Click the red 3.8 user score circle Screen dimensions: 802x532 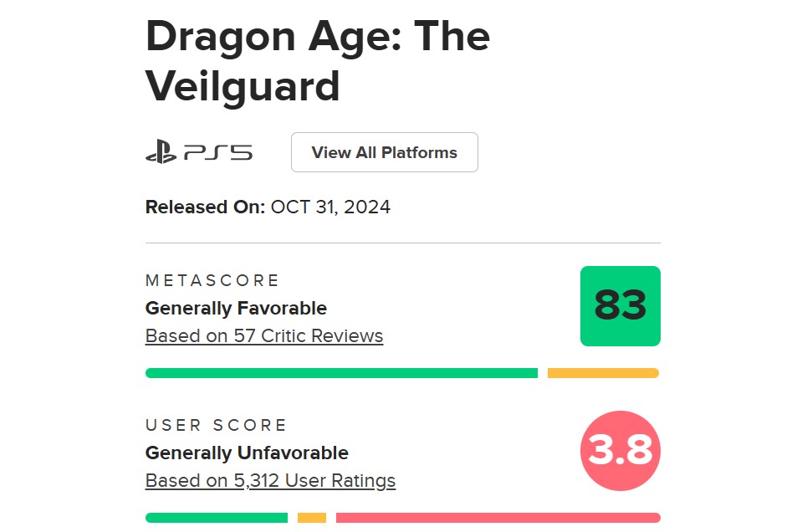click(x=621, y=451)
